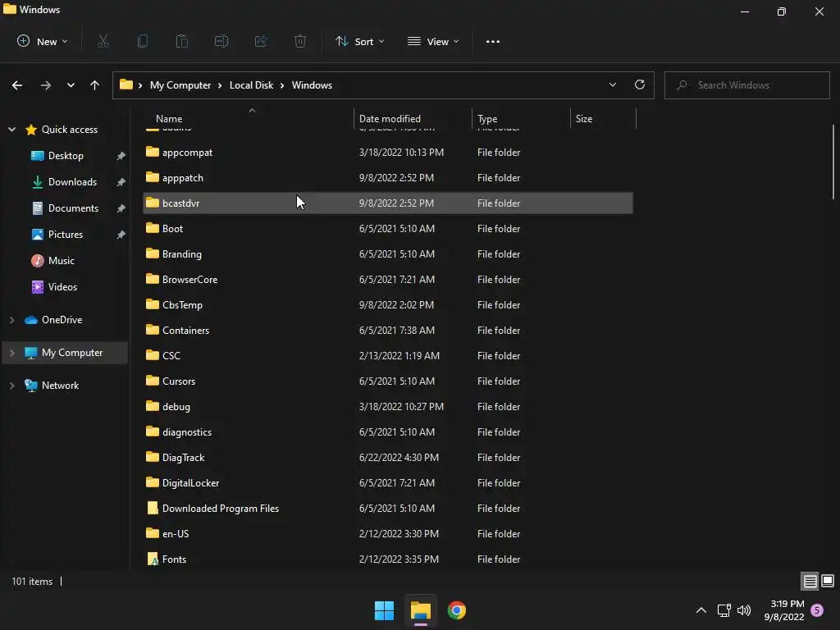The image size is (840, 630).
Task: Click File Explorer icon on taskbar
Action: [x=421, y=610]
